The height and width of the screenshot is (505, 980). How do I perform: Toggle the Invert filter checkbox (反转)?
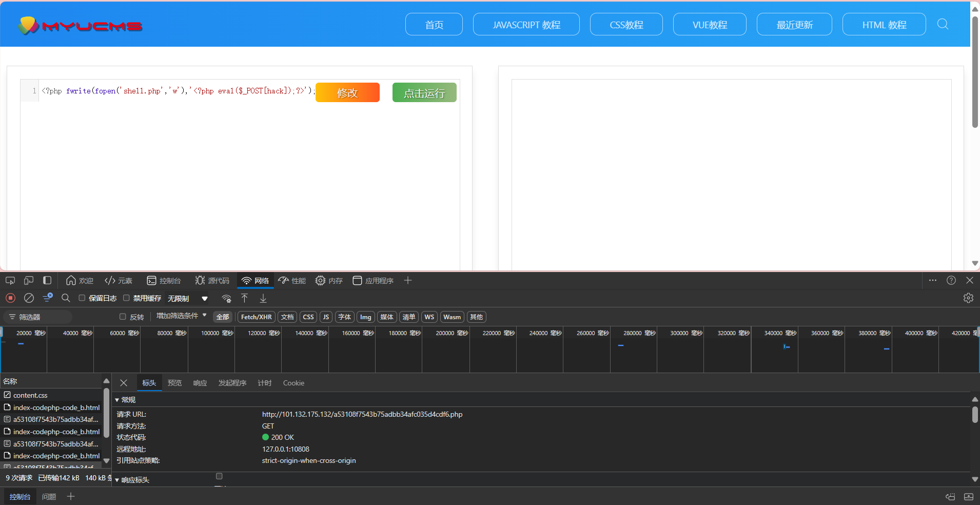(123, 317)
